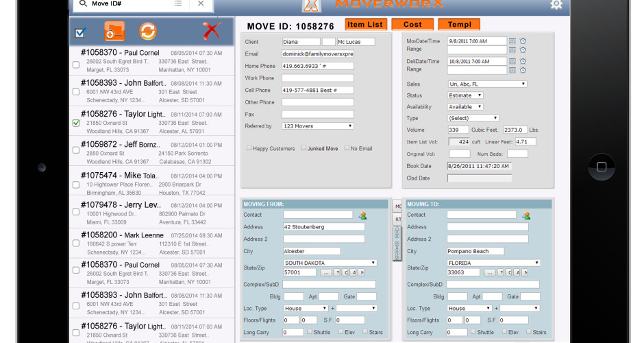Enable the Happy Customers checkbox
Image resolution: width=644 pixels, height=343 pixels.
249,148
